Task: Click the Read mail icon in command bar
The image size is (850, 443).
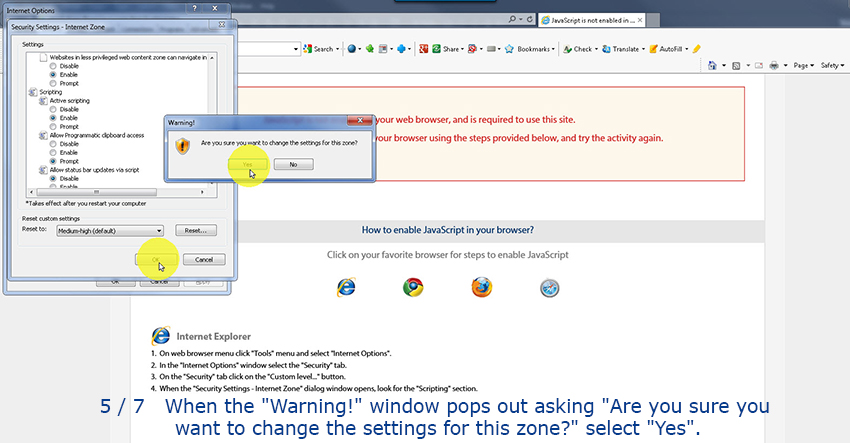Action: [x=759, y=66]
